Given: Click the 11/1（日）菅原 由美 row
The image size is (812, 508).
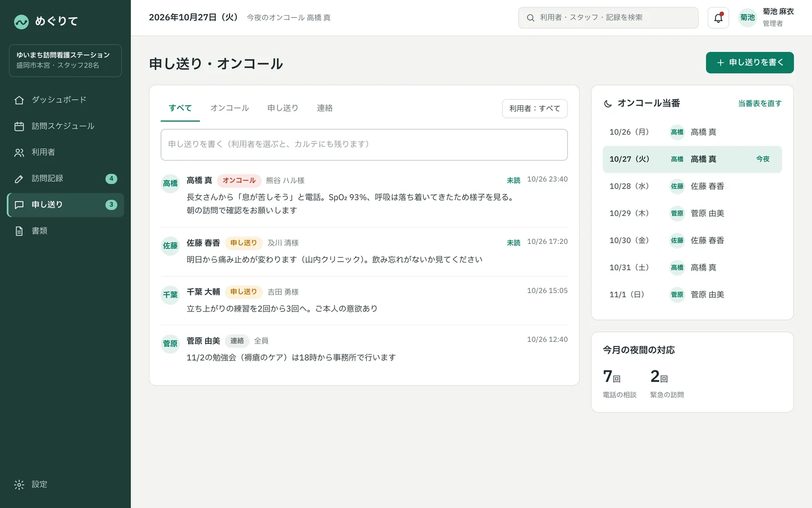Looking at the screenshot, I should coord(692,295).
